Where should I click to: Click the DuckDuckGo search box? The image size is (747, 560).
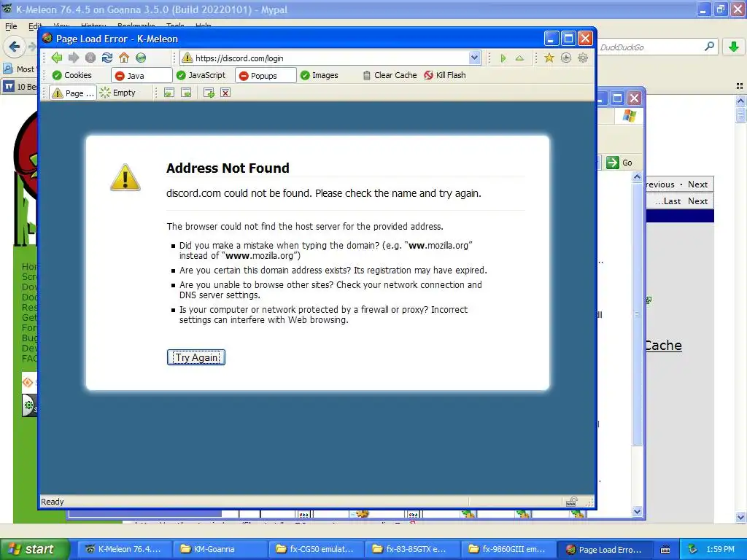(x=650, y=47)
